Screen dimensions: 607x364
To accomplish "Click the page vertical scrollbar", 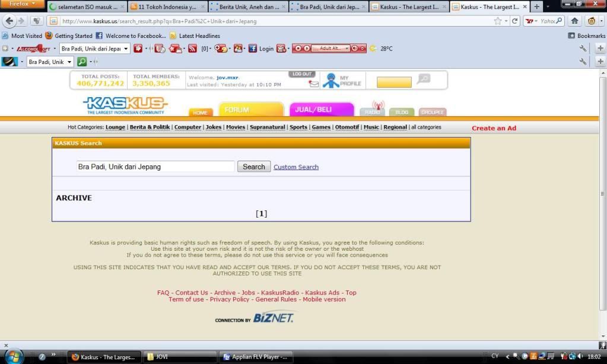I will pos(603,193).
